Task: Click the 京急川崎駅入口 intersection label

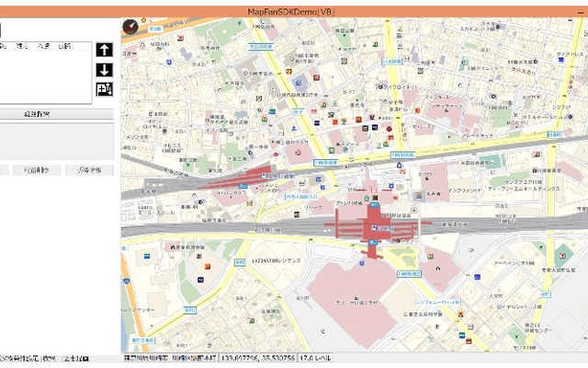Action: [x=302, y=196]
